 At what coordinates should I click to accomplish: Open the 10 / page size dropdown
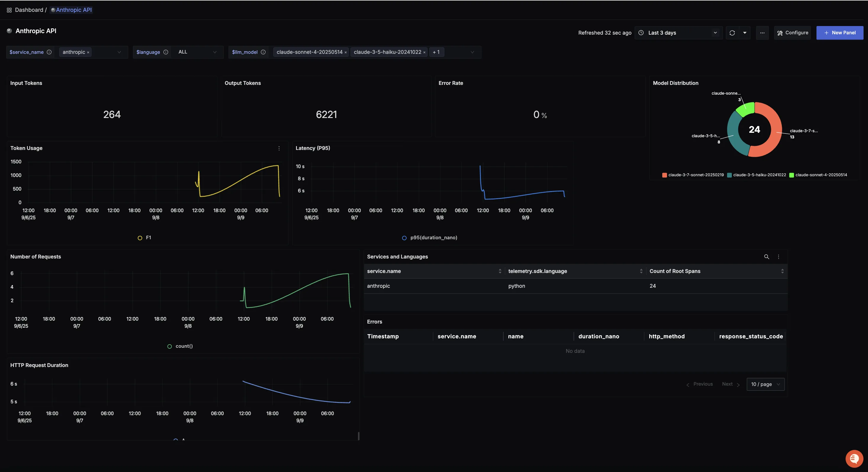click(x=765, y=384)
